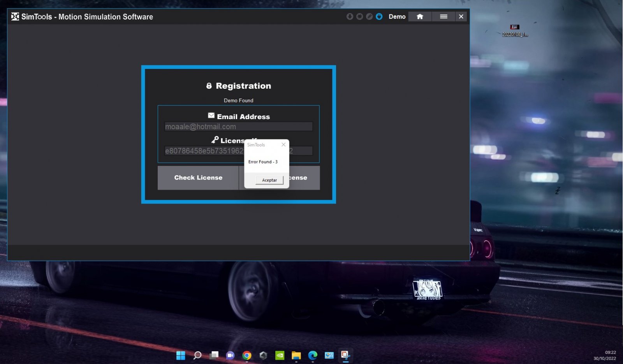Click the Registration heading
The height and width of the screenshot is (364, 623).
243,86
